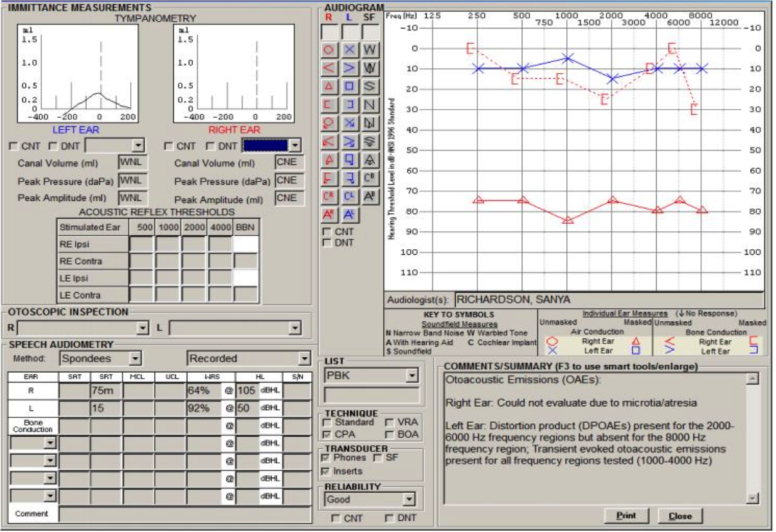Choose the W warbled tone soundfield symbol
Viewport: 776px width, 532px height.
coord(370,49)
